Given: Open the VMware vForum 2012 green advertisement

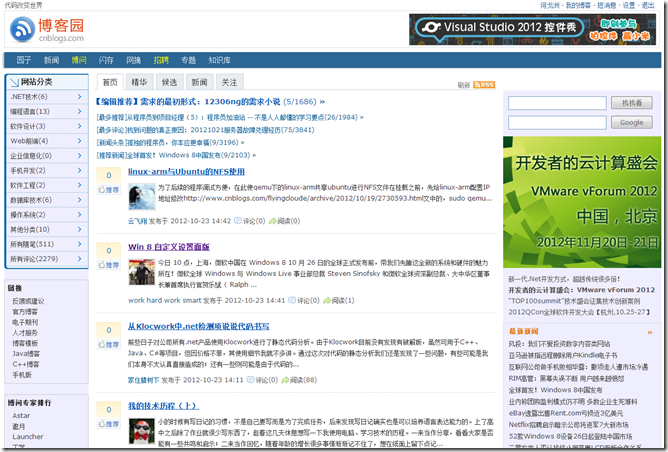Looking at the screenshot, I should tap(582, 202).
